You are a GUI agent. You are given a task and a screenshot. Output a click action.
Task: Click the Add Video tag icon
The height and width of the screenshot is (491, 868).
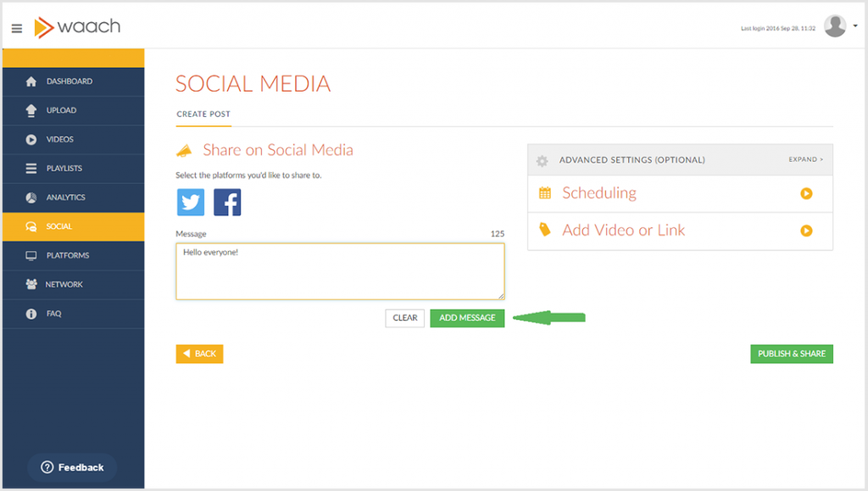coord(545,229)
